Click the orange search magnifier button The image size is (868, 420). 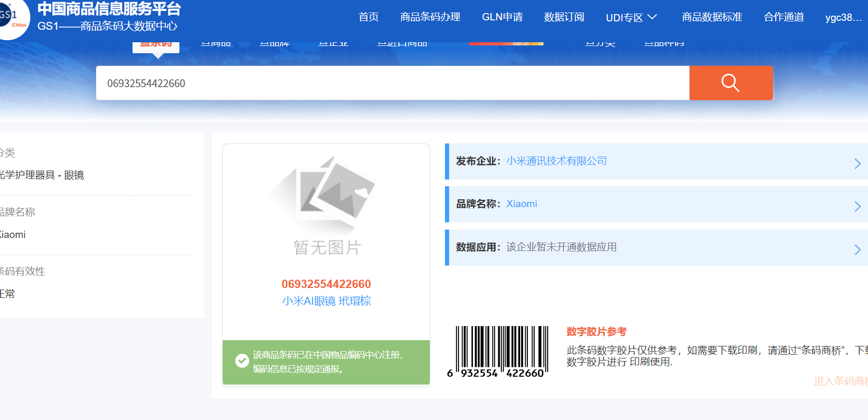tap(731, 83)
